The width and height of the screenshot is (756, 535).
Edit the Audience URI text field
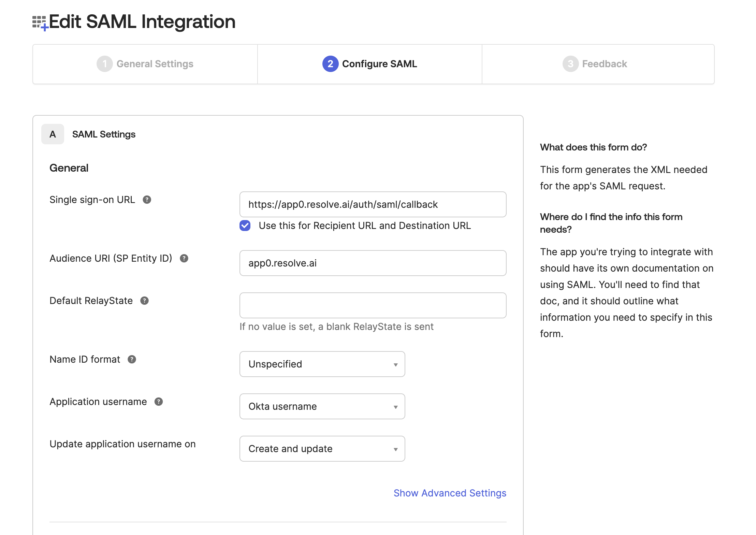(x=373, y=263)
